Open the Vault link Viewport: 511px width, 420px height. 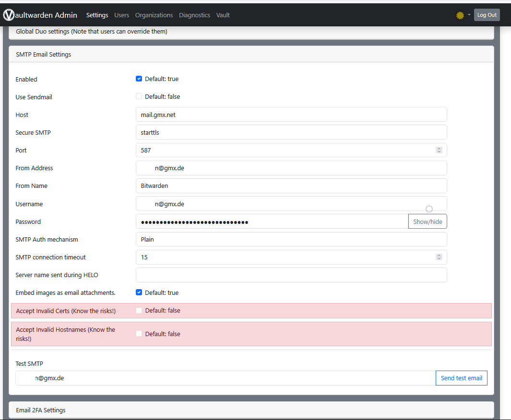click(x=223, y=15)
